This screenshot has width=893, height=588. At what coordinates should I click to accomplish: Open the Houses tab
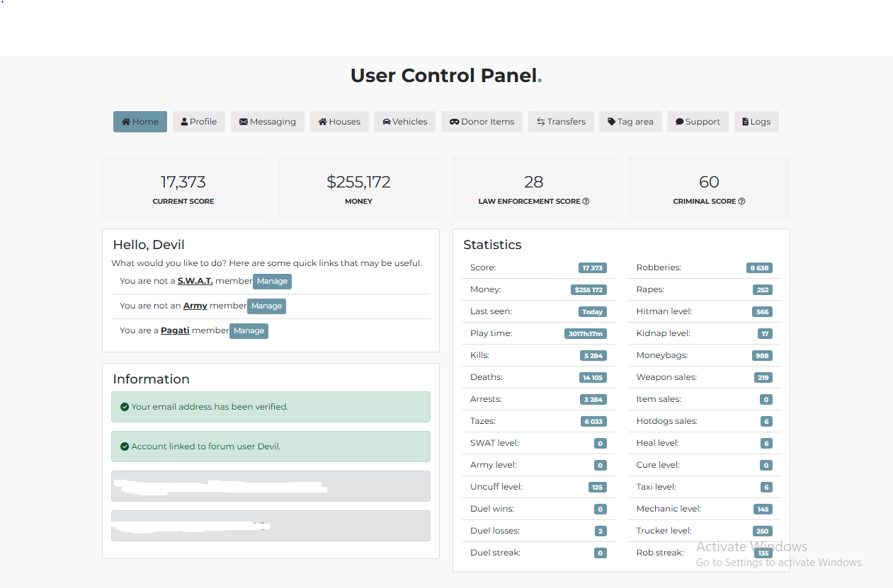(x=339, y=122)
